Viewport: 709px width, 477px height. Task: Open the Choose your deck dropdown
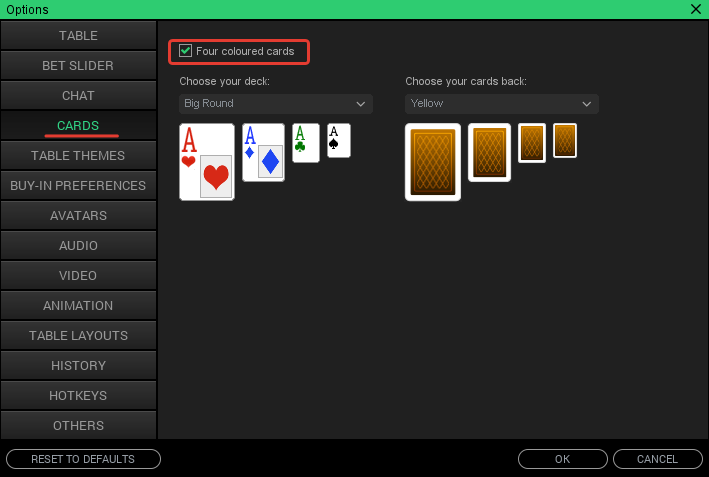point(276,104)
